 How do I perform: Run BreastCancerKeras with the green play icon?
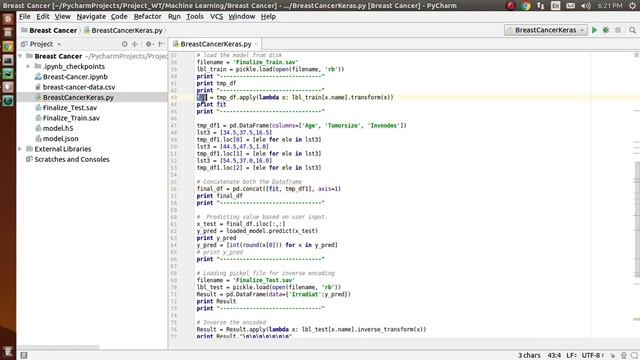coord(594,30)
